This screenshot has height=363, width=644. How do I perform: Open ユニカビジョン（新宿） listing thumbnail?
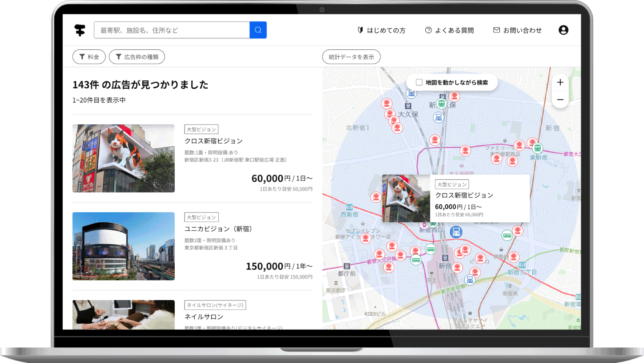tap(124, 246)
